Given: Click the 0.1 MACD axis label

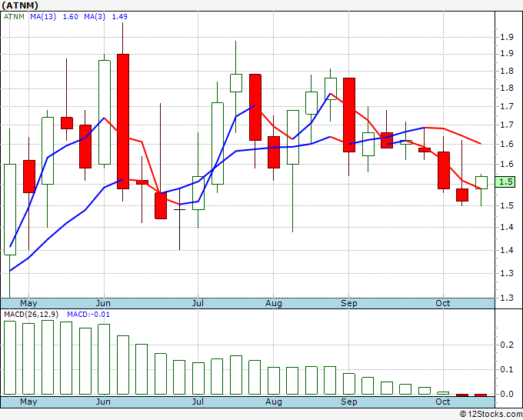Looking at the screenshot, I should (x=507, y=370).
